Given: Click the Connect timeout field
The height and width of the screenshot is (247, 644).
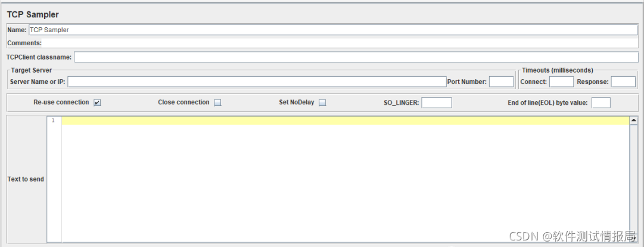Looking at the screenshot, I should click(561, 82).
